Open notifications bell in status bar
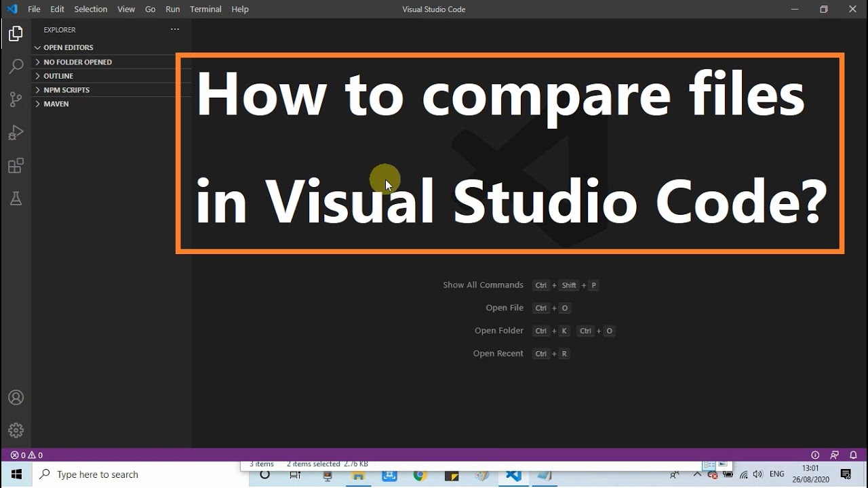This screenshot has height=488, width=868. pyautogui.click(x=854, y=455)
